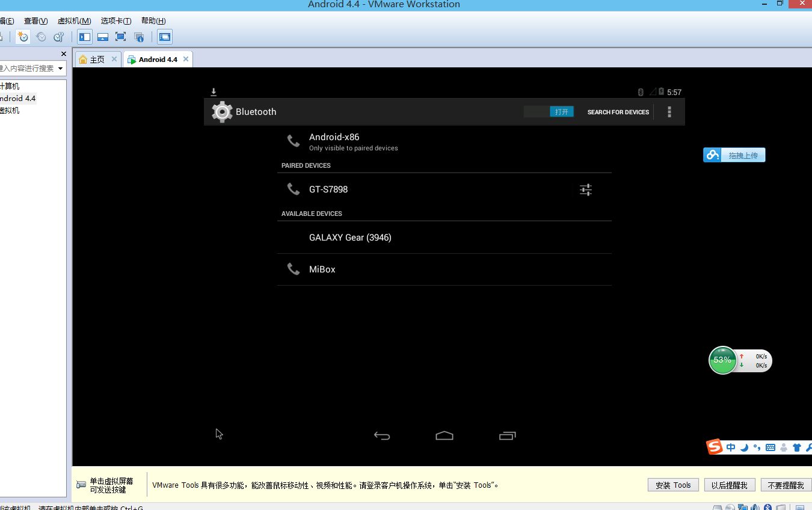The width and height of the screenshot is (812, 510).
Task: Click the console view toolbar icon
Action: tap(165, 37)
